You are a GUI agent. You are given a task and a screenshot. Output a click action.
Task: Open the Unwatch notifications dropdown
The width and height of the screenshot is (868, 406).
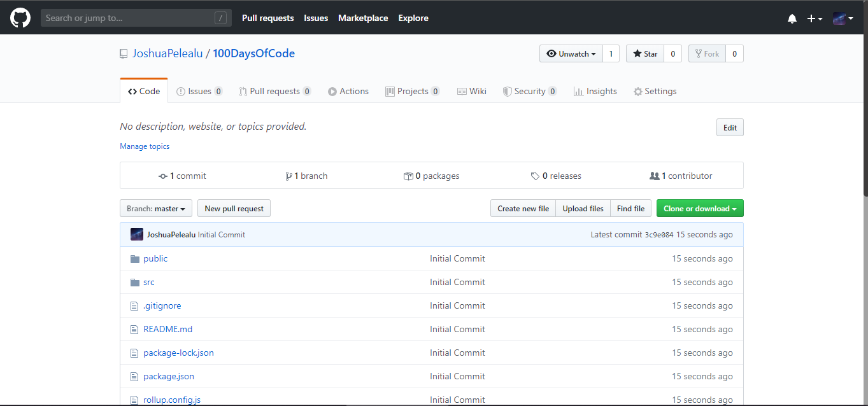pyautogui.click(x=571, y=54)
